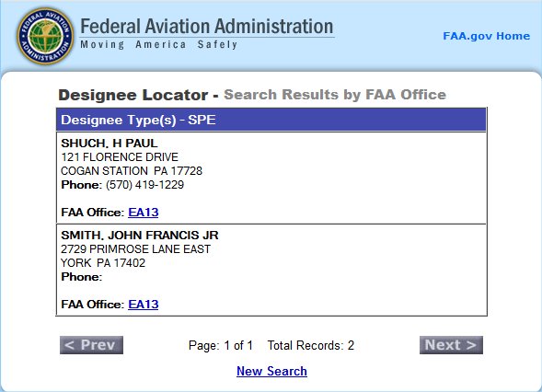
Task: Open EA13 office link for Shuch
Action: click(x=144, y=213)
